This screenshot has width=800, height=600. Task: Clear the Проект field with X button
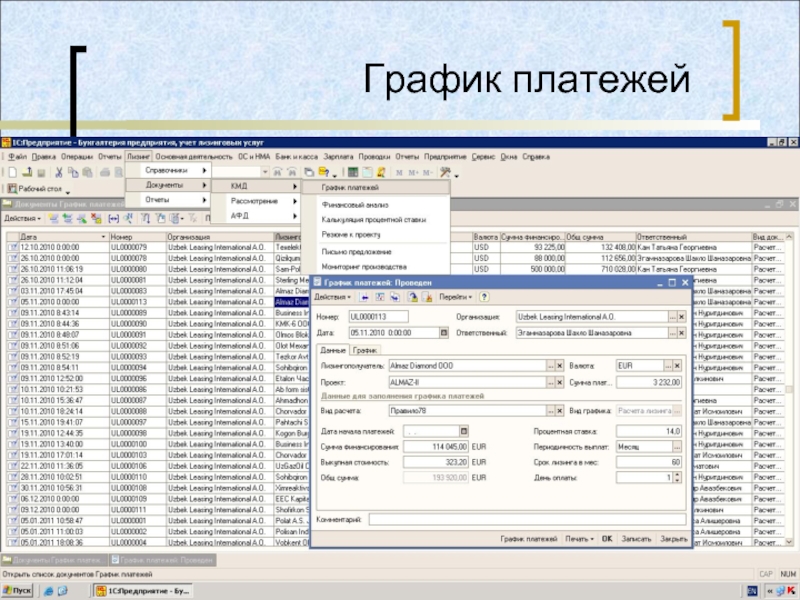(560, 382)
